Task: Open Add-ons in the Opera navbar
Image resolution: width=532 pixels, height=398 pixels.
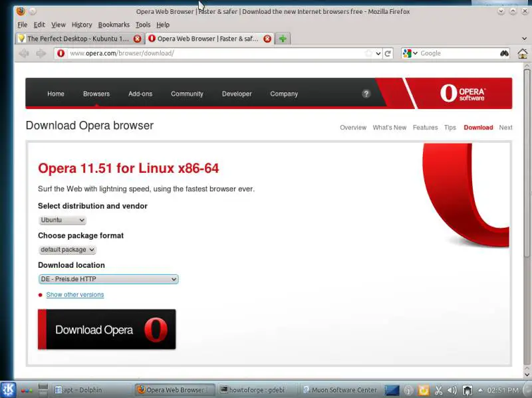Action: 140,94
